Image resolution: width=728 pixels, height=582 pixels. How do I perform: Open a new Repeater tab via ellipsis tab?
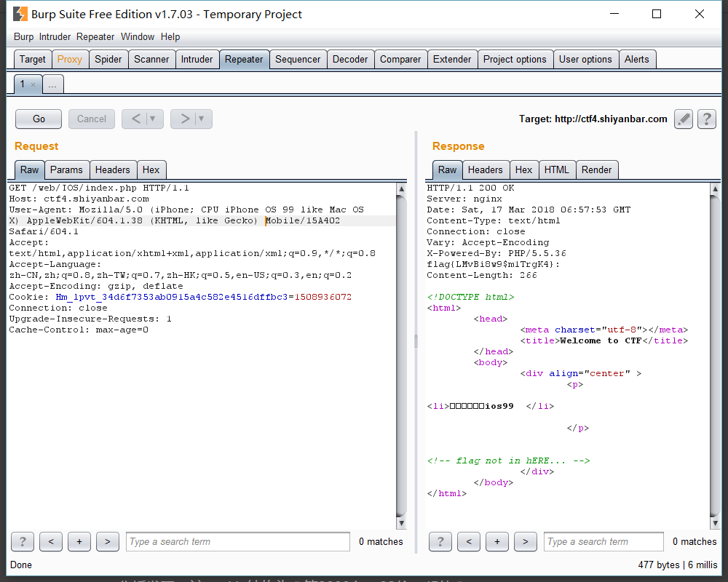52,84
